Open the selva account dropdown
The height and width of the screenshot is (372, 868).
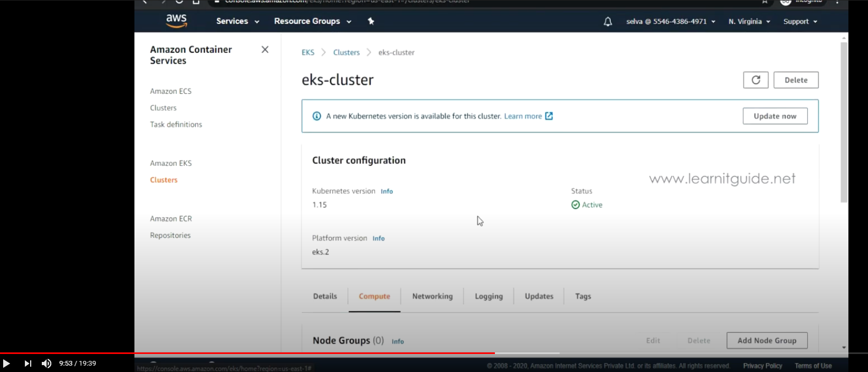(x=671, y=22)
